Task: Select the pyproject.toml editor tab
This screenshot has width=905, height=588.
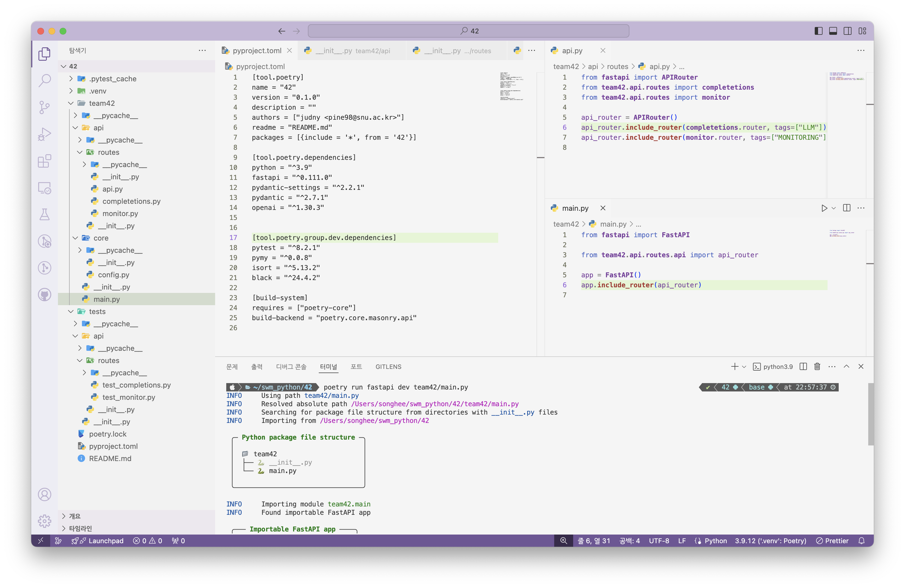Action: click(257, 50)
